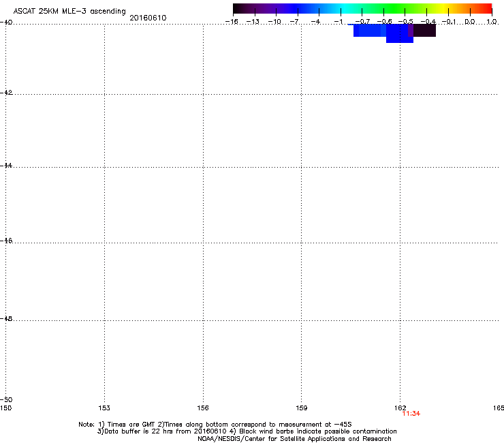Click the longitude label 150
The width and height of the screenshot is (504, 443).
5,408
